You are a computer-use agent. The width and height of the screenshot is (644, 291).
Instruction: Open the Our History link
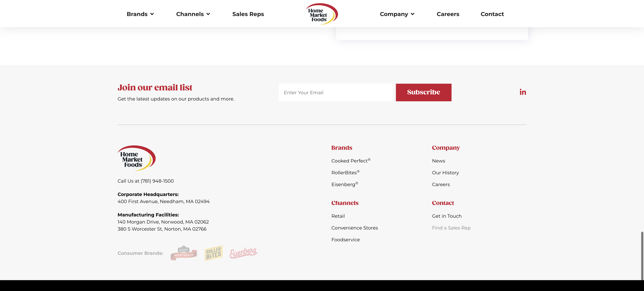pos(445,173)
